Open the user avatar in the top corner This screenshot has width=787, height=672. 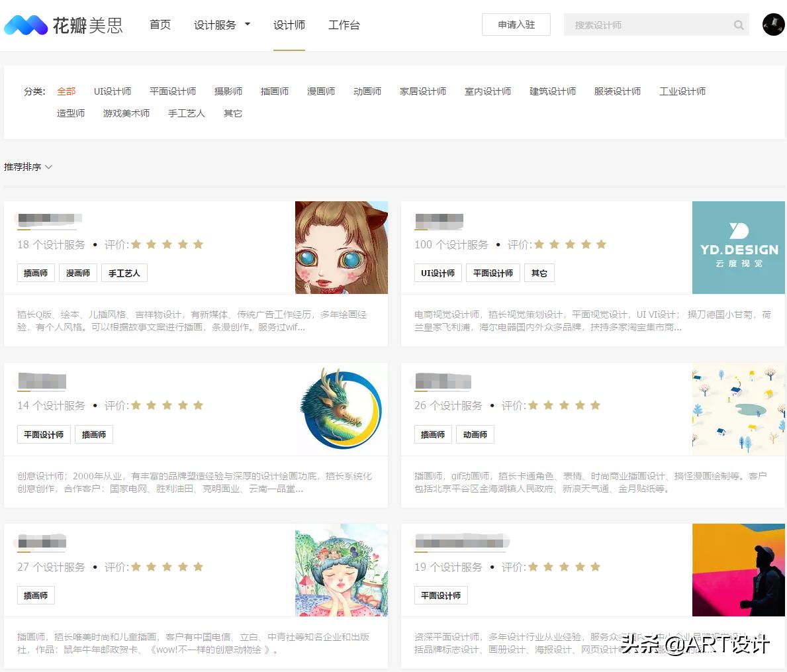[x=772, y=24]
